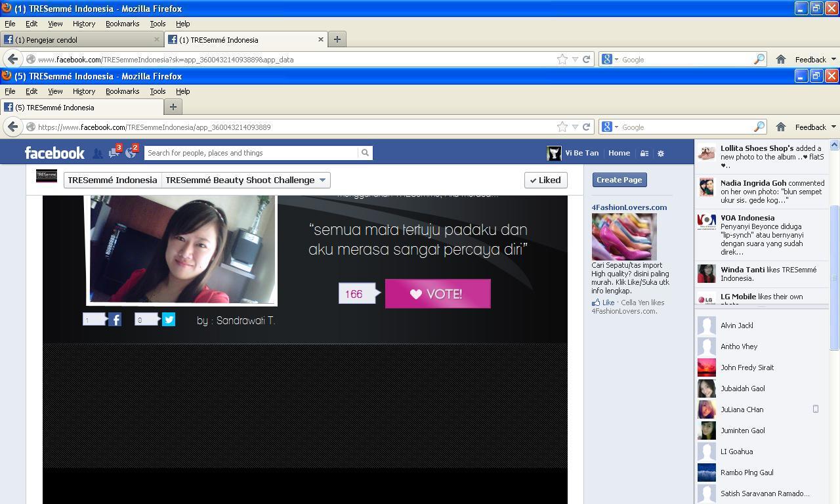The width and height of the screenshot is (840, 504).
Task: Share entry via Twitter bird icon
Action: [x=169, y=320]
